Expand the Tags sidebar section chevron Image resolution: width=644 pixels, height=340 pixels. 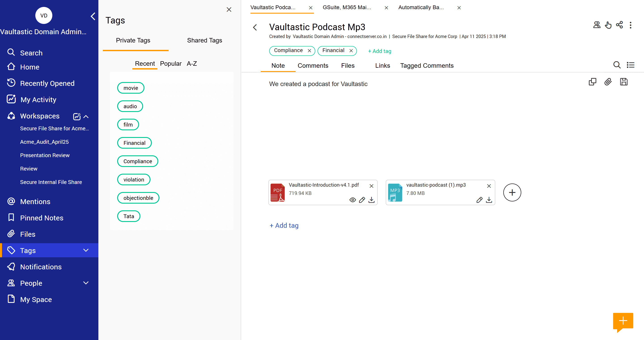(86, 250)
